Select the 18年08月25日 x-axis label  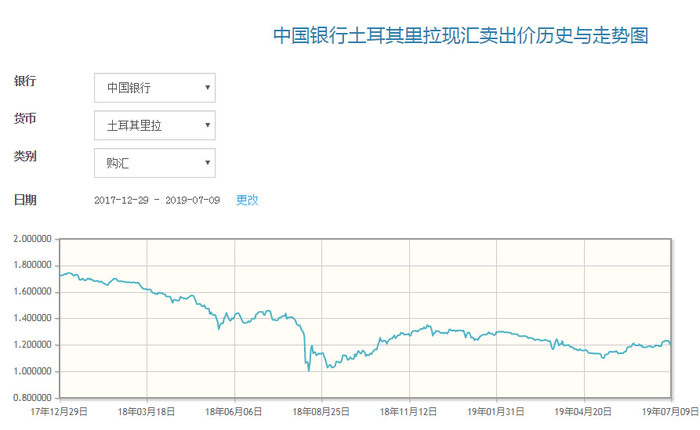pyautogui.click(x=323, y=411)
